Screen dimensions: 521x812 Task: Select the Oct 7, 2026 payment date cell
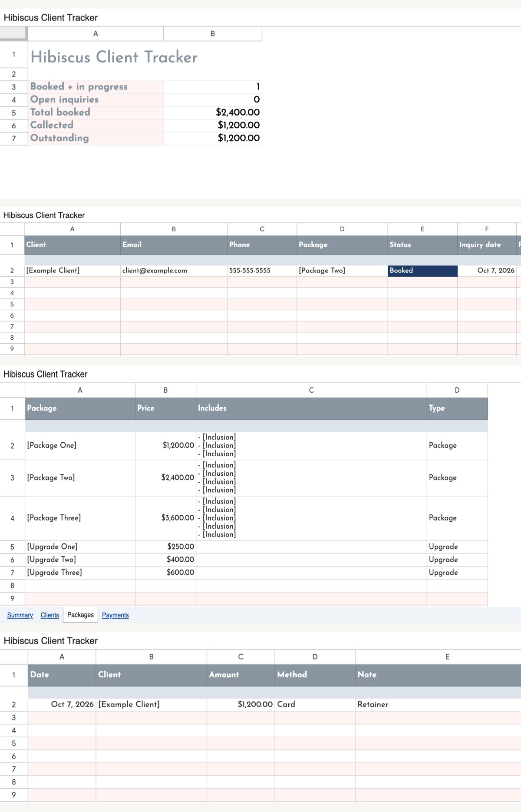pyautogui.click(x=62, y=704)
